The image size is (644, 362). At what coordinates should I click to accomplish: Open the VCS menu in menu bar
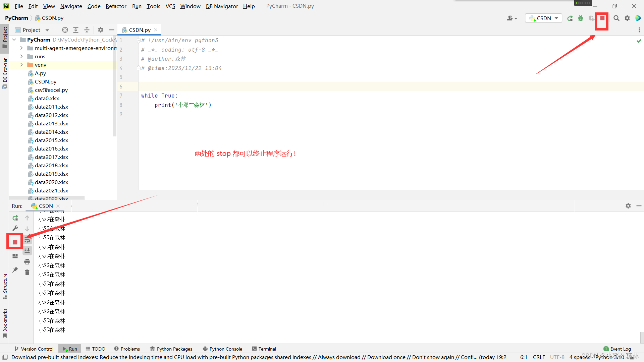click(169, 6)
